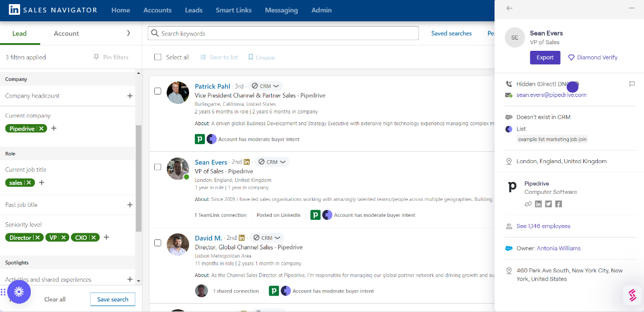Image resolution: width=644 pixels, height=312 pixels.
Task: Open Smart Links in the navigation bar
Action: pyautogui.click(x=234, y=10)
